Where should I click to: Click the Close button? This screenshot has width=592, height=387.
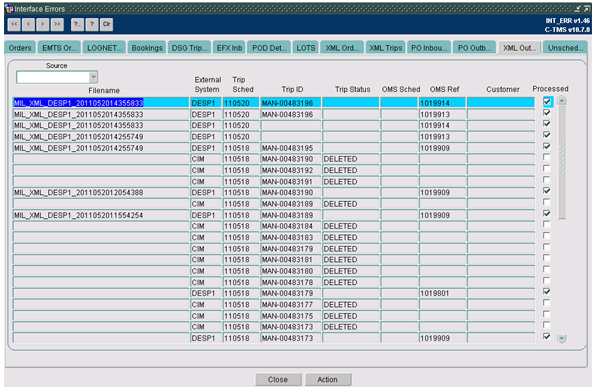click(278, 379)
